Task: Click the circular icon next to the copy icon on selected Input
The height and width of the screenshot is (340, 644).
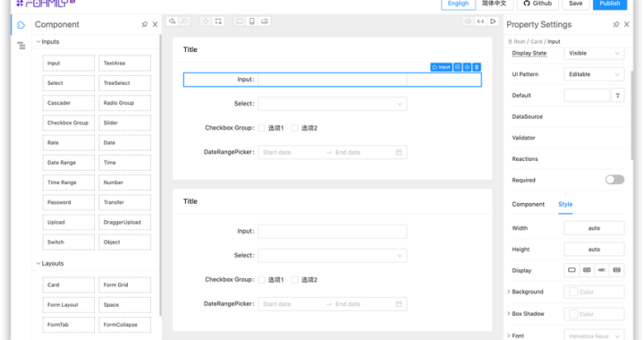Action: tap(467, 67)
